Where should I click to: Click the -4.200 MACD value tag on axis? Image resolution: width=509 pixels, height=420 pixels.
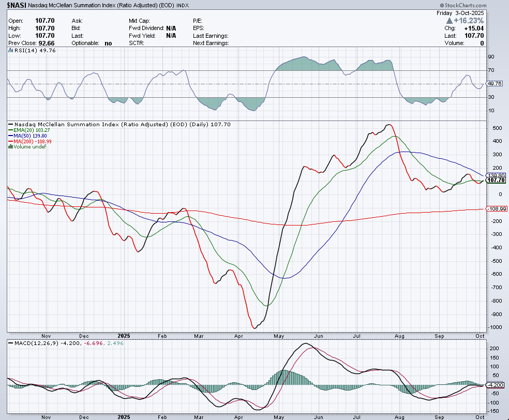(496, 385)
